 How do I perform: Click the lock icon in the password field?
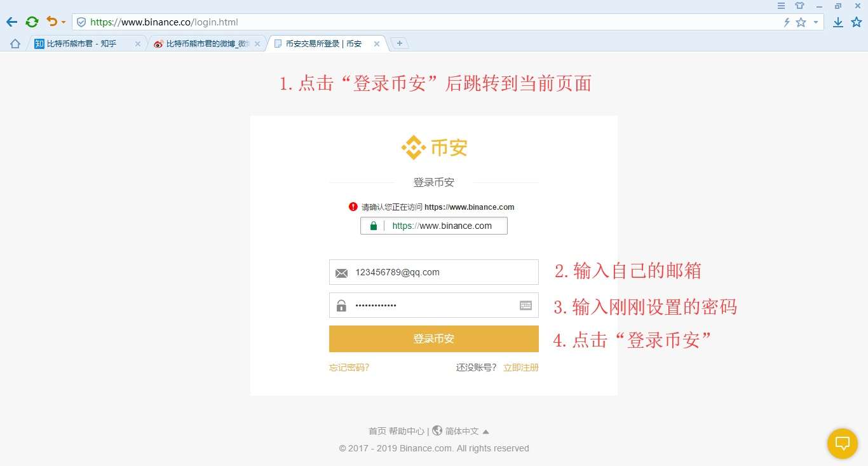[341, 305]
